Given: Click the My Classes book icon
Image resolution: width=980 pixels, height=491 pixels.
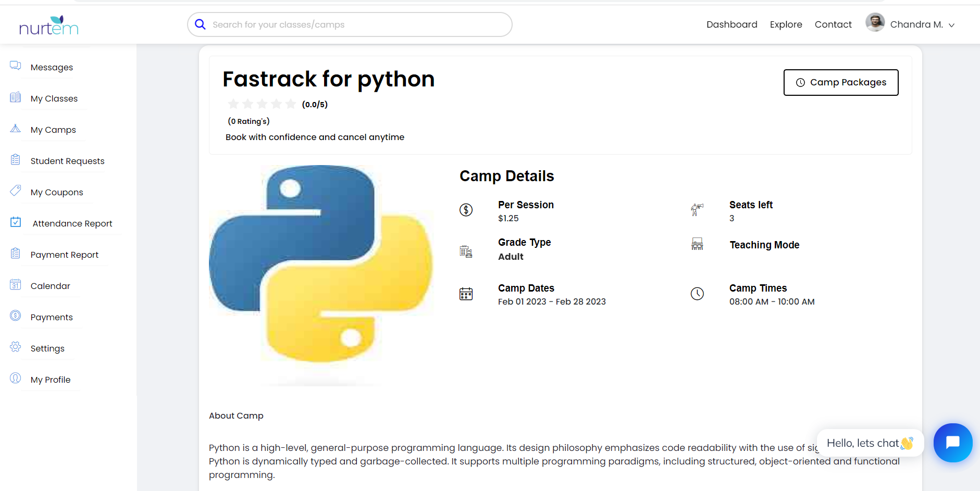Looking at the screenshot, I should 16,97.
